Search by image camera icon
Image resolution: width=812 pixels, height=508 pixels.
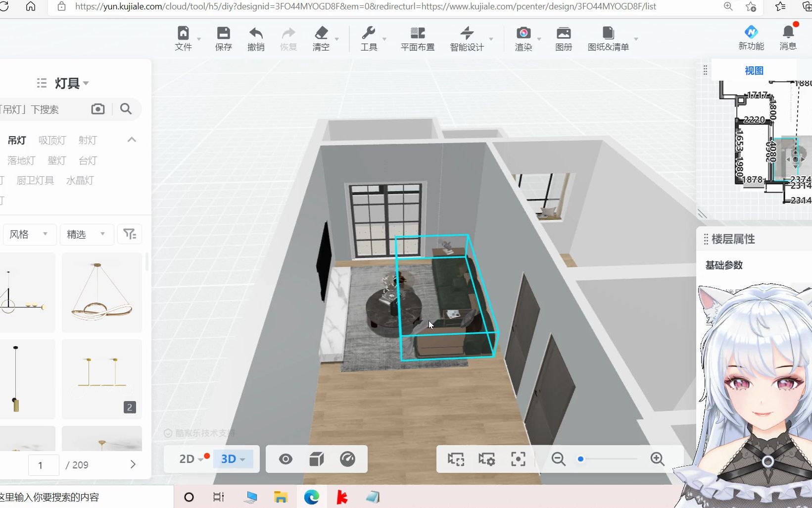tap(98, 109)
